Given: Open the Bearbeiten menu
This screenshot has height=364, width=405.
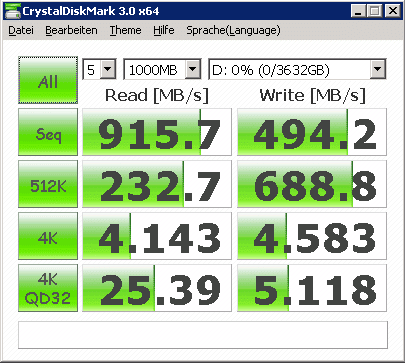Looking at the screenshot, I should (71, 30).
